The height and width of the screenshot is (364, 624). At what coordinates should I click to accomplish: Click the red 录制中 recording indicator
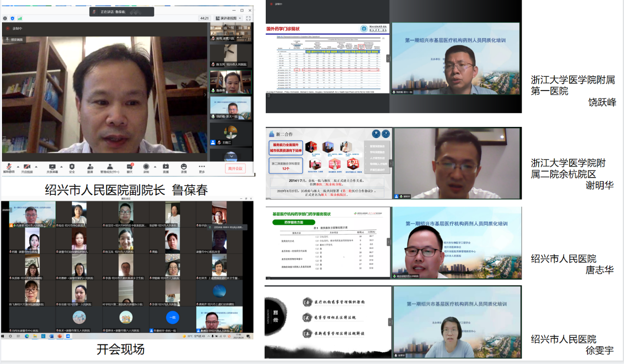(14, 29)
